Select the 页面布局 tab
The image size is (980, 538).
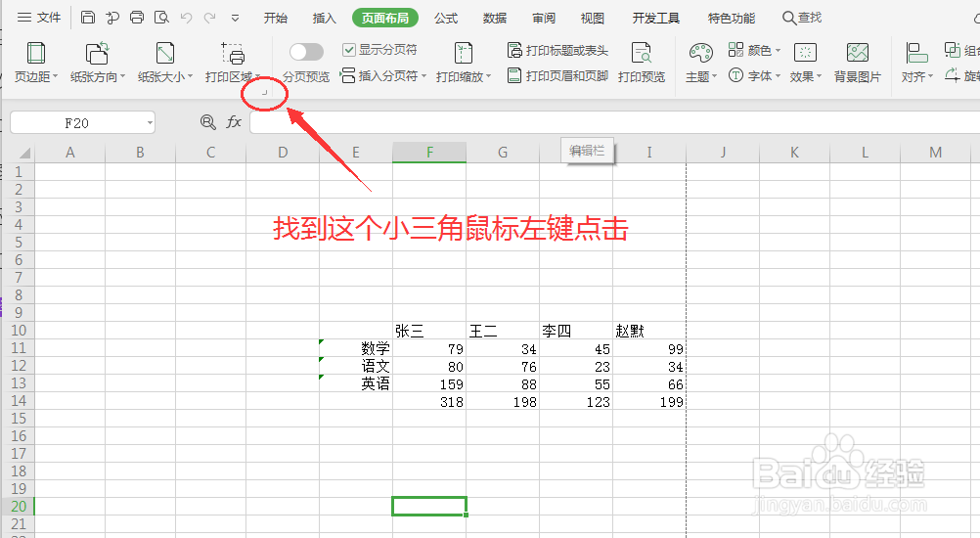click(385, 19)
